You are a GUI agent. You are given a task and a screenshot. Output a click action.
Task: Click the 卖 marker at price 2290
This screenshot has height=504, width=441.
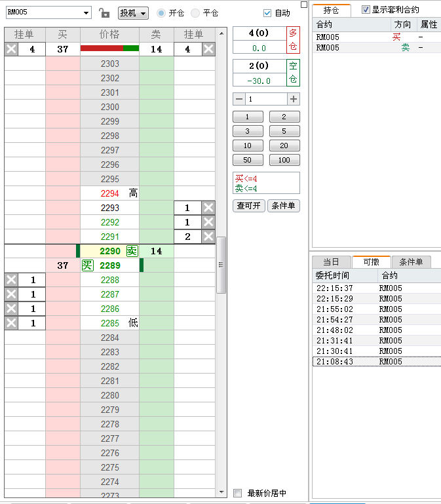[x=132, y=251]
